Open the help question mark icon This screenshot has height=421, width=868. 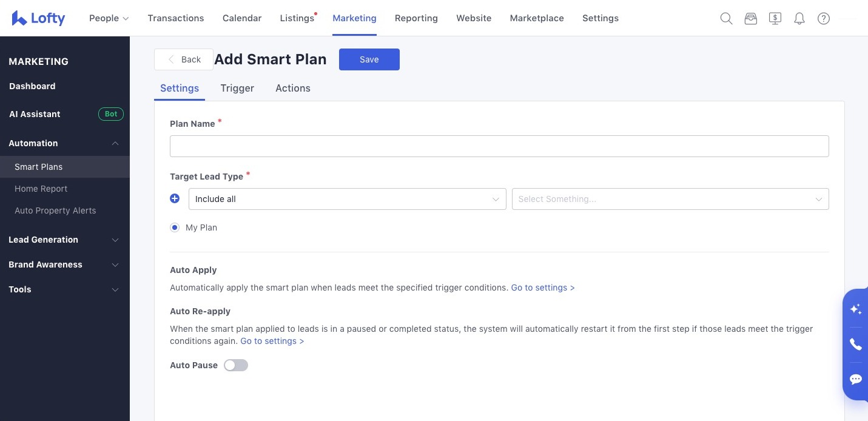[823, 18]
